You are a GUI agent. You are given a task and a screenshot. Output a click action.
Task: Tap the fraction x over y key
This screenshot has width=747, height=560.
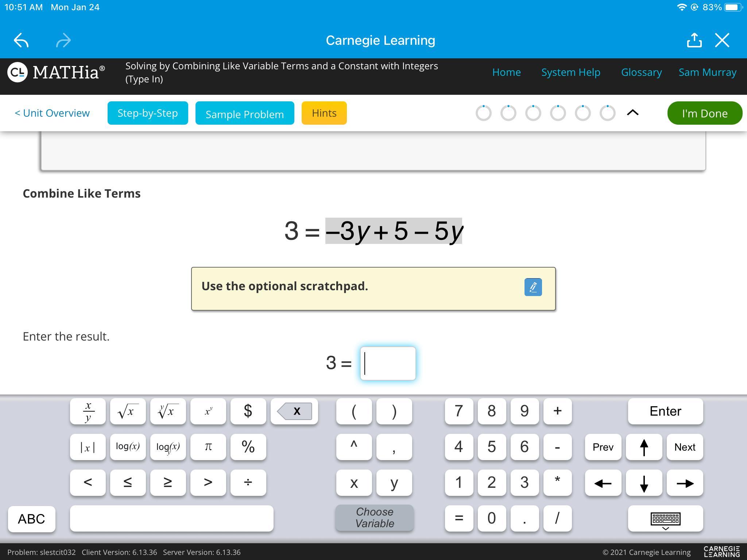[88, 411]
